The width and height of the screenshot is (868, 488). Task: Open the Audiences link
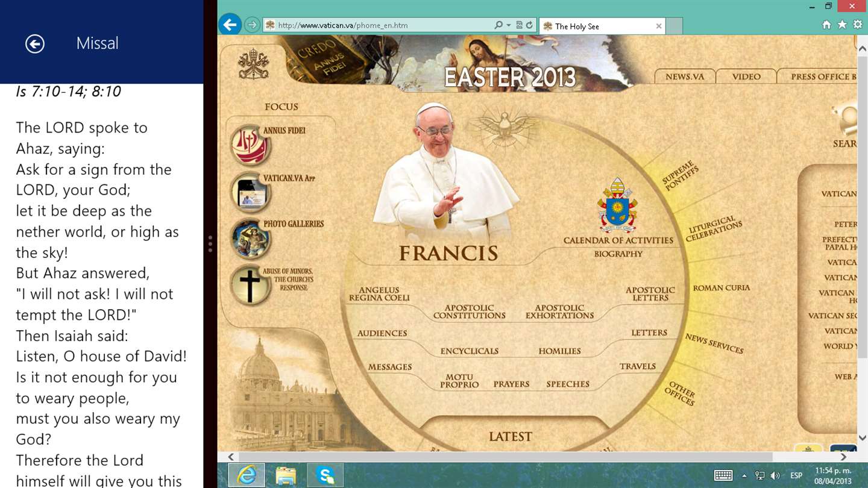point(382,333)
